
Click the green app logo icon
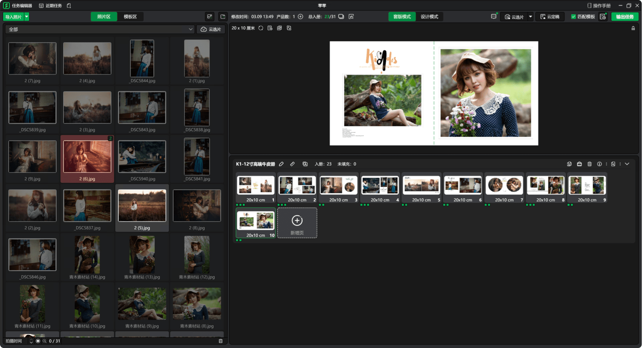(x=6, y=5)
